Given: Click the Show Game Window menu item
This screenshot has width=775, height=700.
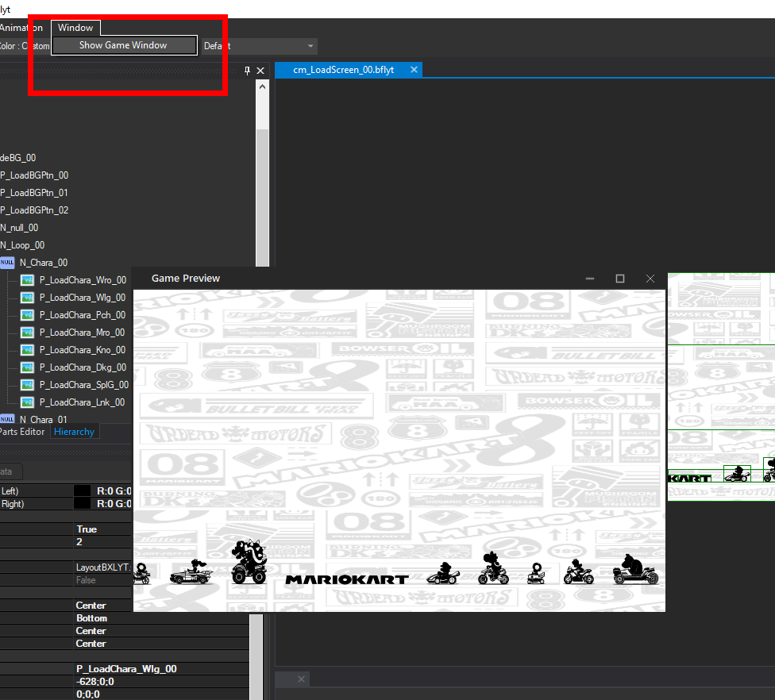Looking at the screenshot, I should (x=124, y=45).
